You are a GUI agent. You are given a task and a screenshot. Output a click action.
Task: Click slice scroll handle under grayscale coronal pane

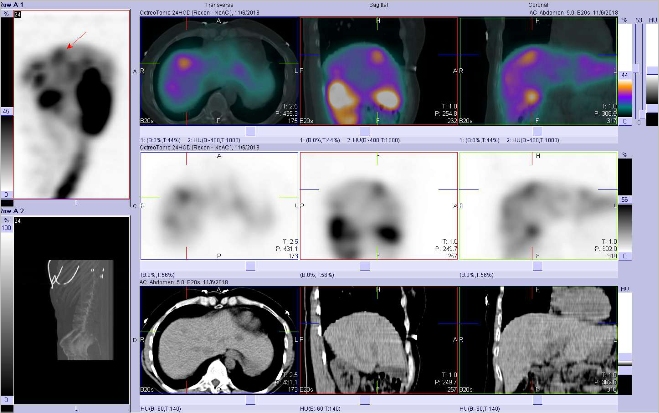coord(538,266)
